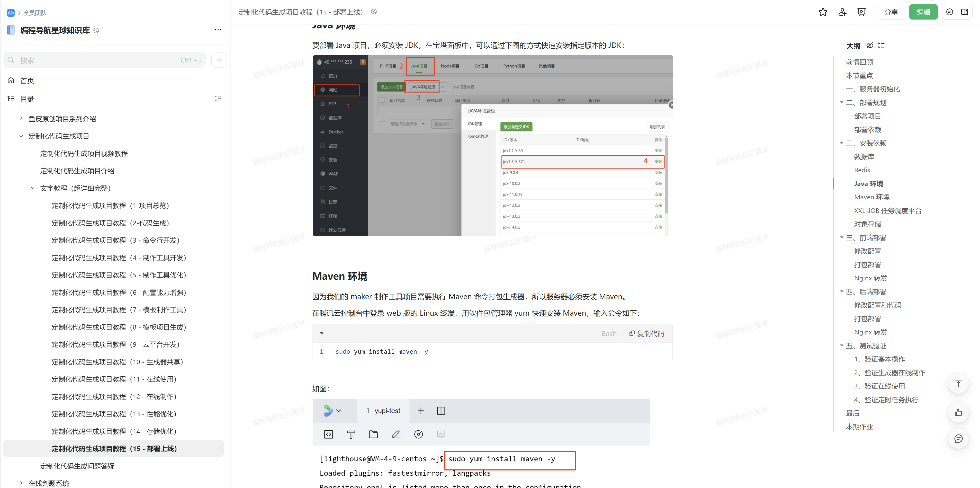This screenshot has height=488, width=980.
Task: Open 定制化代码生成项目教程 (14 - 存储优化)
Action: click(x=114, y=431)
